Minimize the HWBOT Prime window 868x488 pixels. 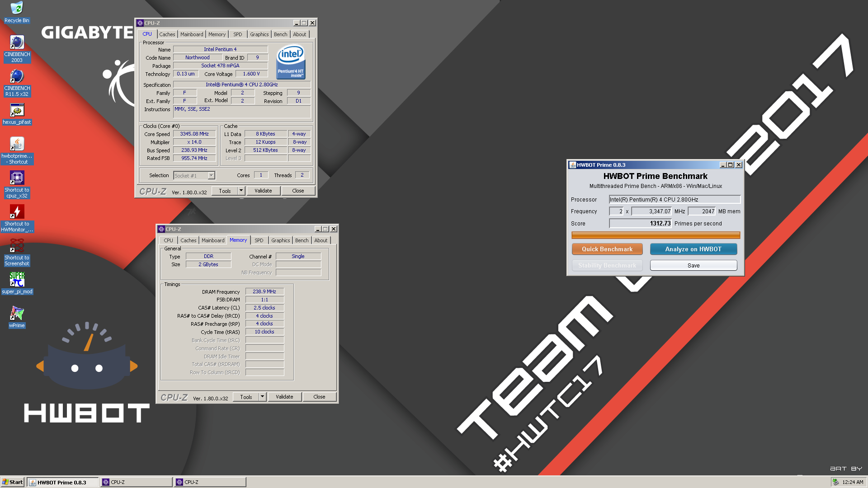[x=723, y=165]
